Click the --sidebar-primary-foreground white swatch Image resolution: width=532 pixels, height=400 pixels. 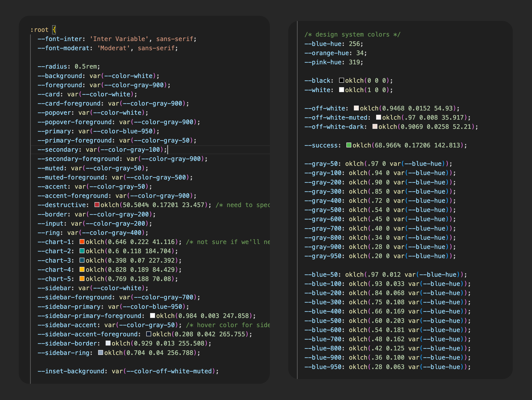click(x=152, y=315)
